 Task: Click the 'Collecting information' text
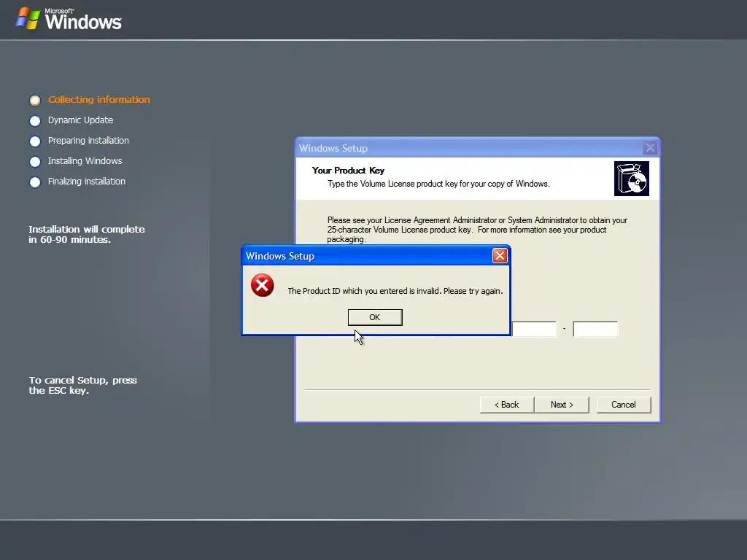click(99, 99)
